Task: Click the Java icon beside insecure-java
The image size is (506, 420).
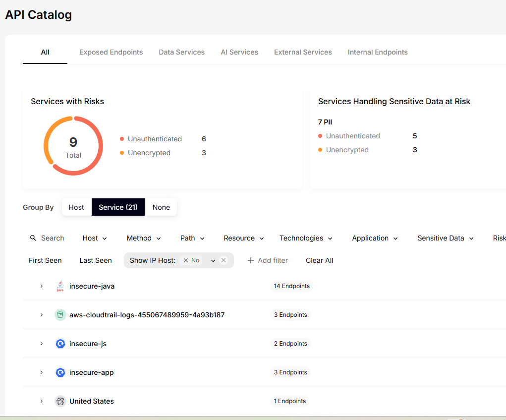Action: tap(60, 286)
